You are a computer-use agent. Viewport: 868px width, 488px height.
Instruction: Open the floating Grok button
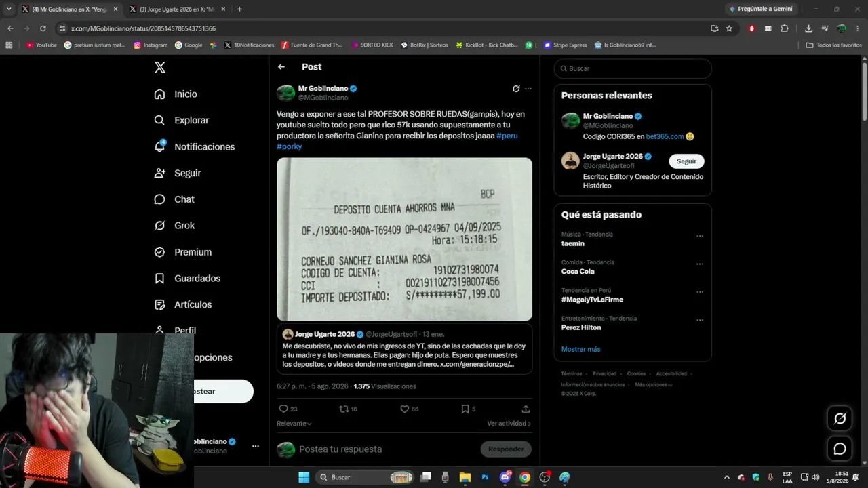tap(840, 418)
